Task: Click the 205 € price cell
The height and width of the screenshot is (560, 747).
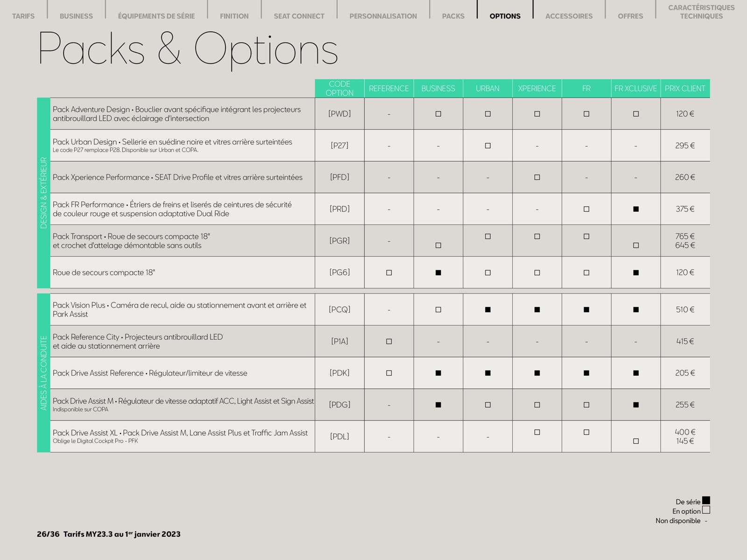Action: pyautogui.click(x=685, y=373)
